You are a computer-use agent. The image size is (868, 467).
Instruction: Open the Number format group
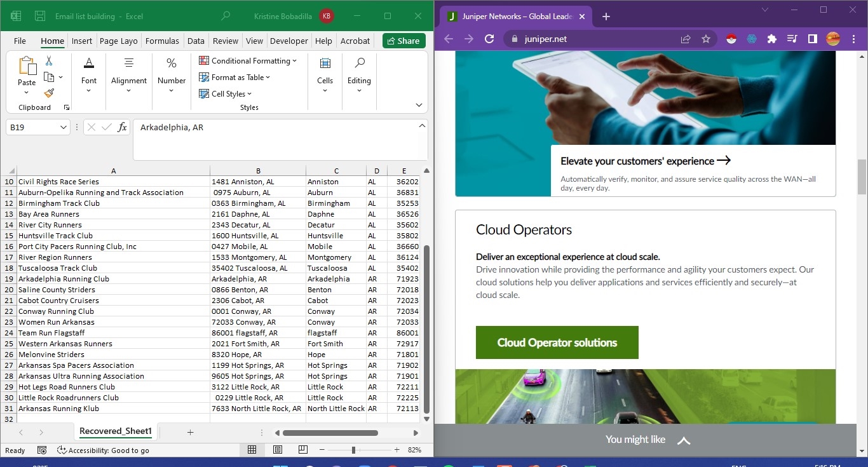(x=172, y=75)
